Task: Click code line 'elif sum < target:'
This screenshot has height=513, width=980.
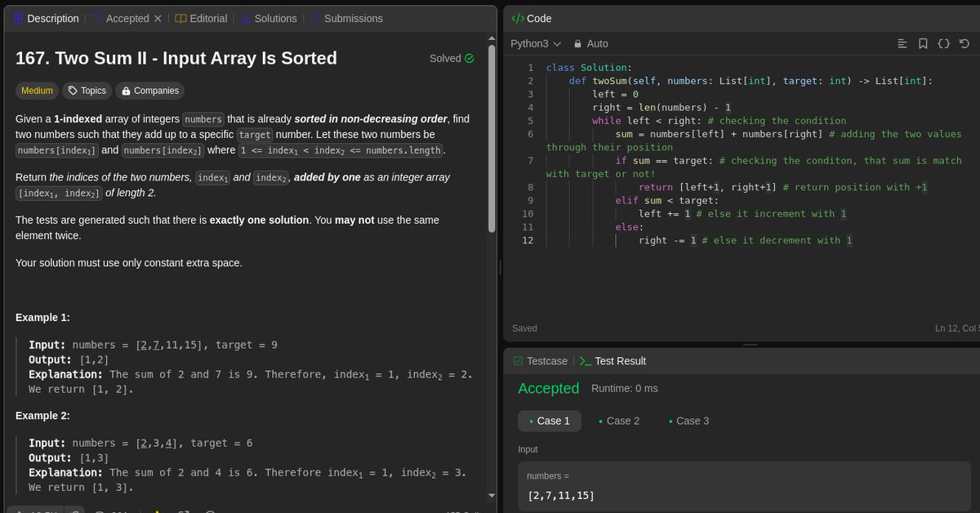Action: [x=666, y=200]
